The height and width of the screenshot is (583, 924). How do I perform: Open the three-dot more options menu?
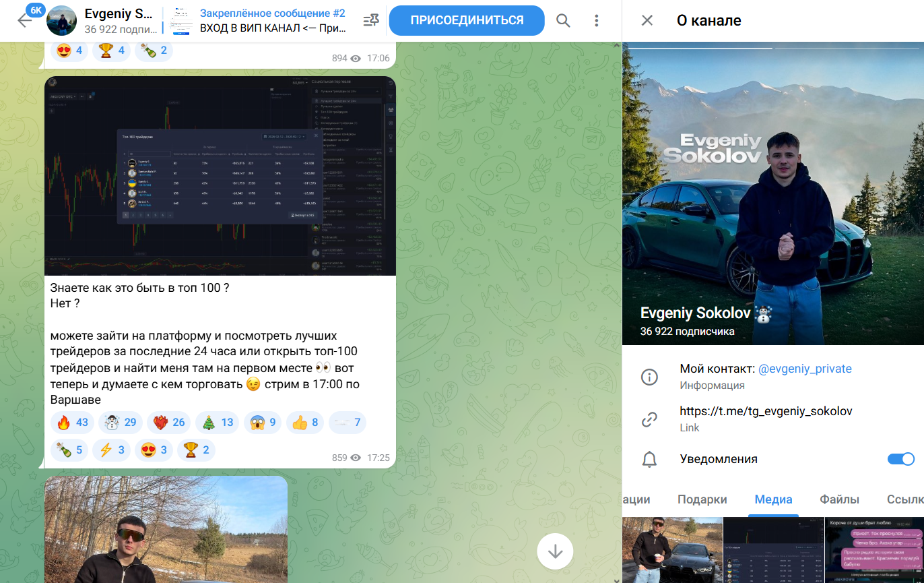pyautogui.click(x=596, y=20)
